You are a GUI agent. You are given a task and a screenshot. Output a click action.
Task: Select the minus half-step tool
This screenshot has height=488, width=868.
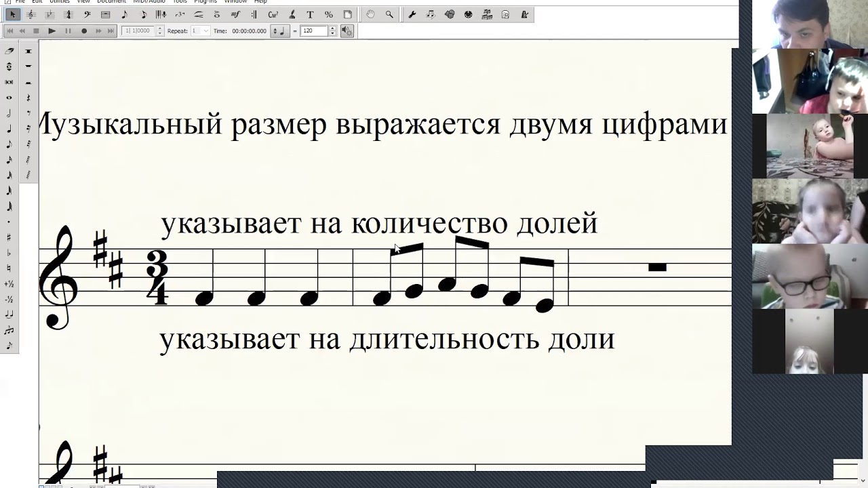click(9, 299)
